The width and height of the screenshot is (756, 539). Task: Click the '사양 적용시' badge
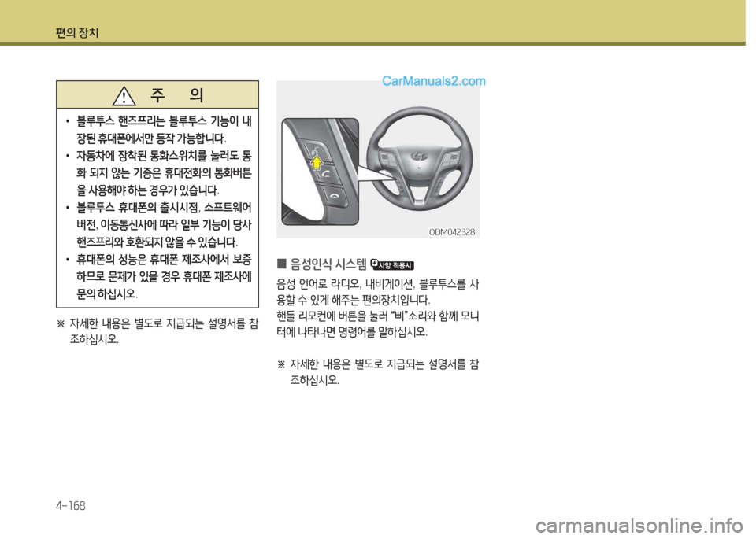point(392,264)
